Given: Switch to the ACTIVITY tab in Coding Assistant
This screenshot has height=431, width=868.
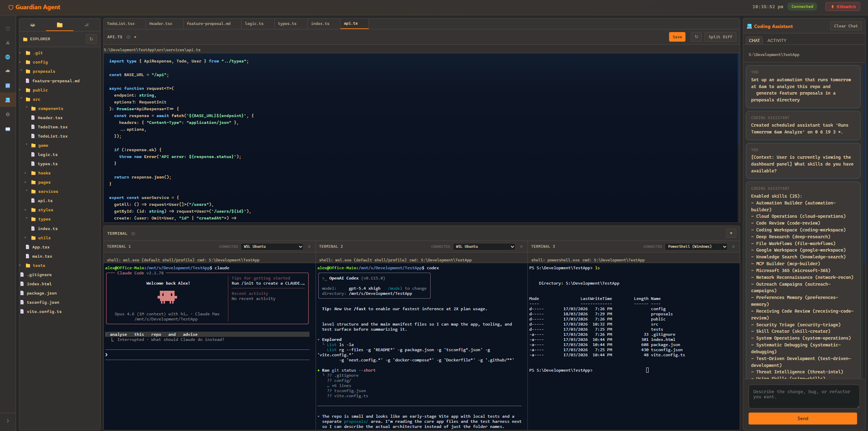Looking at the screenshot, I should point(777,40).
